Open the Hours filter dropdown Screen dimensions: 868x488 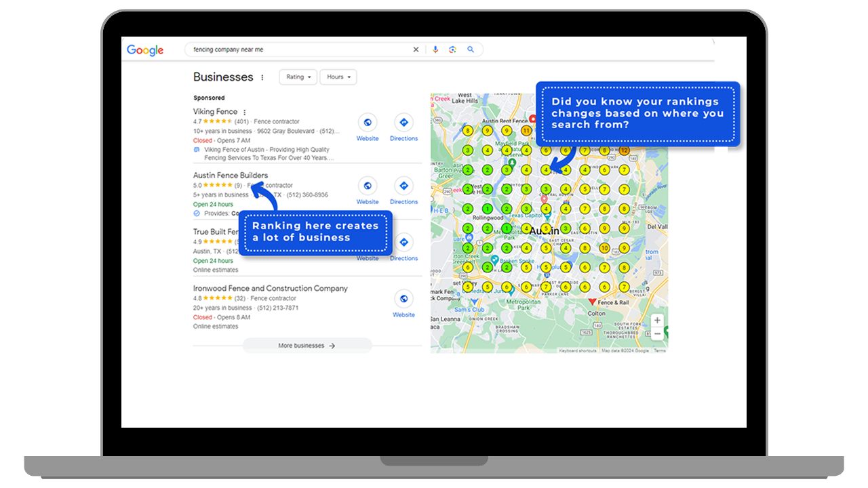pyautogui.click(x=338, y=77)
